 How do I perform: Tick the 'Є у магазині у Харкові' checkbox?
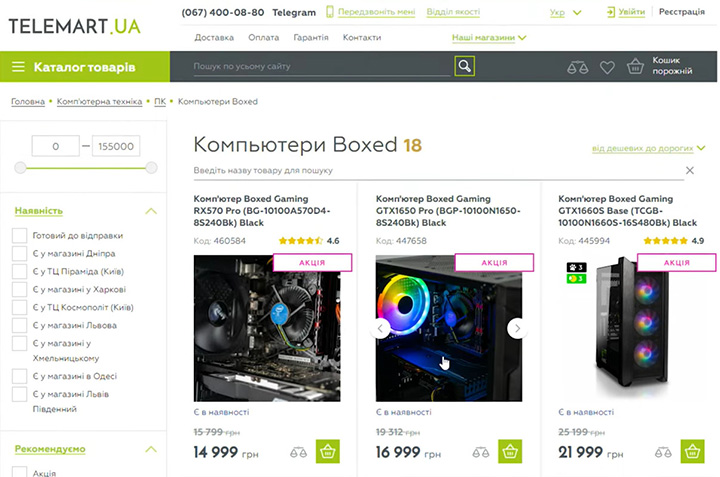19,289
